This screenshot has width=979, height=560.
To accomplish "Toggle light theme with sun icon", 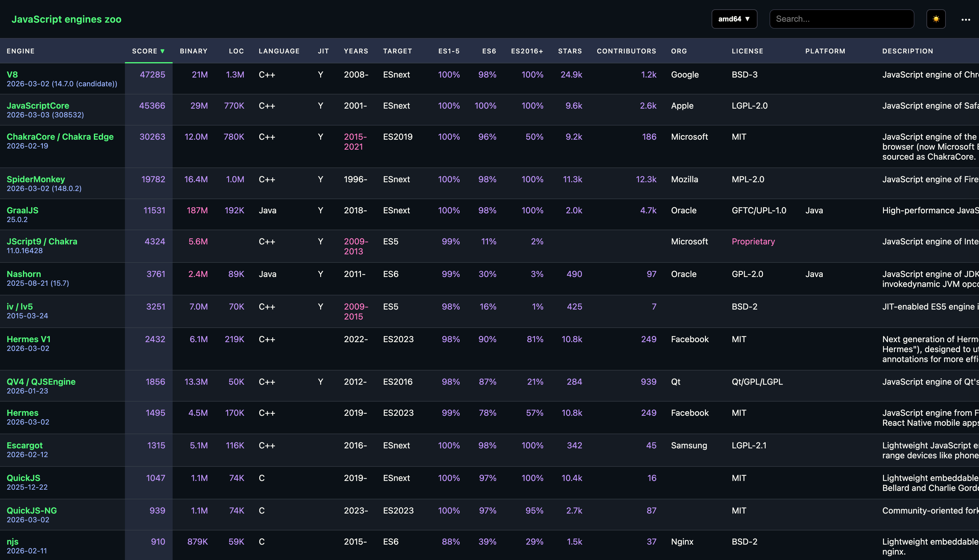I will click(x=936, y=19).
